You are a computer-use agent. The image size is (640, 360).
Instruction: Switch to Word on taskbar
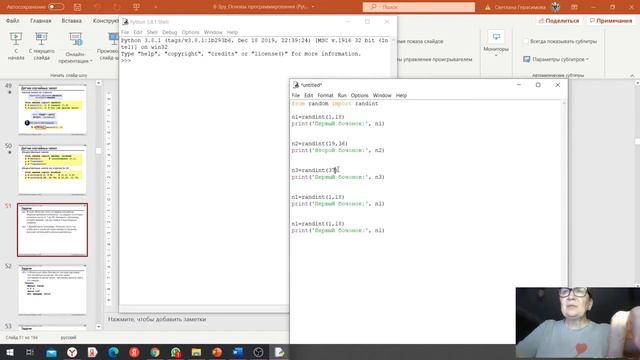coord(238,352)
